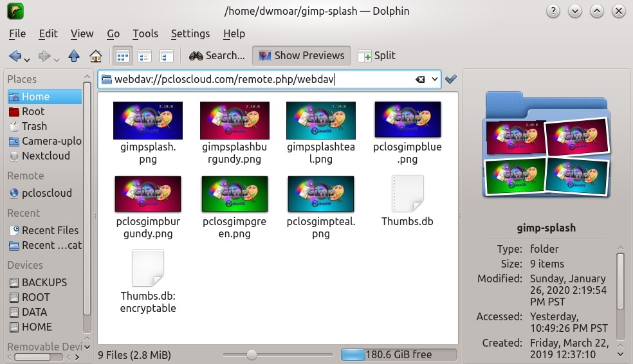
Task: Click the gimp-splash folder name label
Action: pyautogui.click(x=546, y=228)
